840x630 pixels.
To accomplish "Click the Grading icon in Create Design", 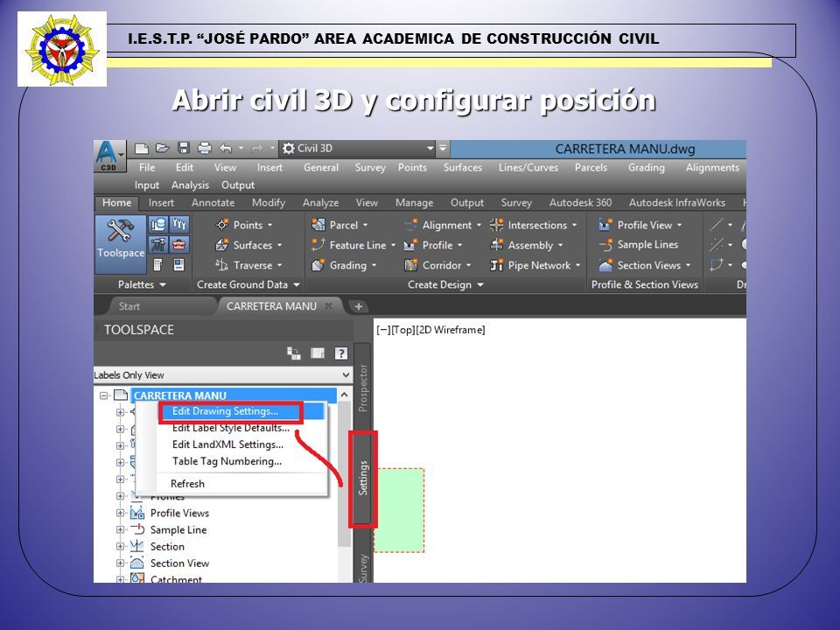I will tap(318, 265).
